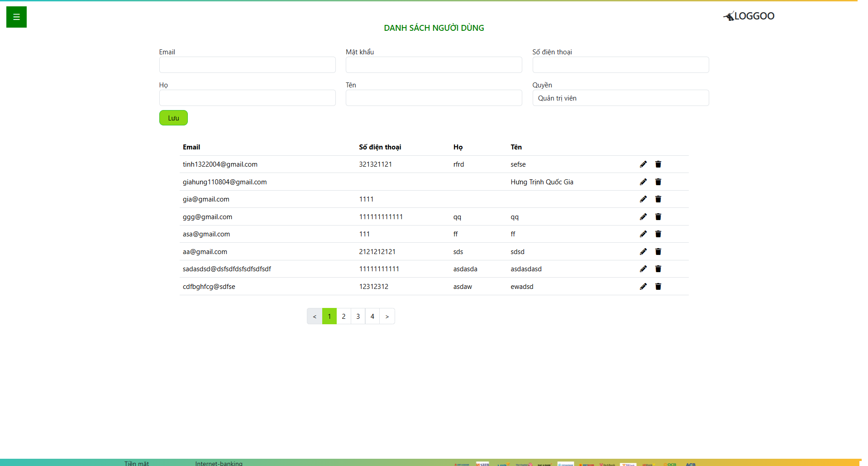Image resolution: width=868 pixels, height=466 pixels.
Task: Click previous page < arrow
Action: pyautogui.click(x=315, y=316)
